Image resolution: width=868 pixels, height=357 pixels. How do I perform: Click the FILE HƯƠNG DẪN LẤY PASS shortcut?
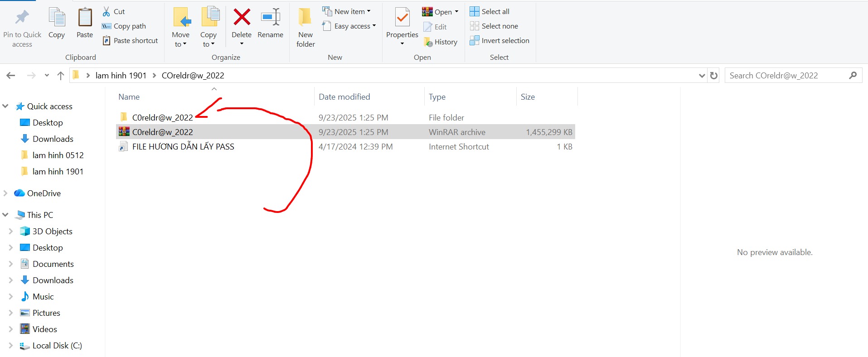point(183,146)
